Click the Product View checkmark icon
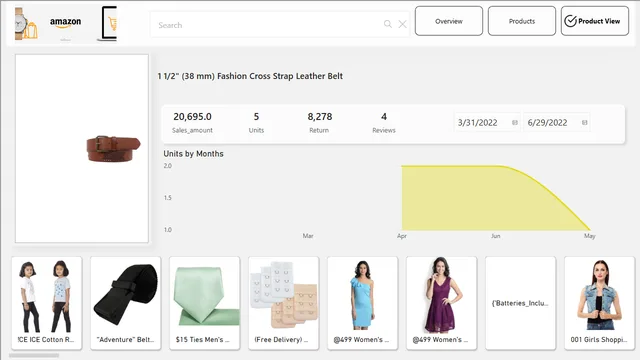Viewport: 640px width, 360px height. (x=570, y=21)
